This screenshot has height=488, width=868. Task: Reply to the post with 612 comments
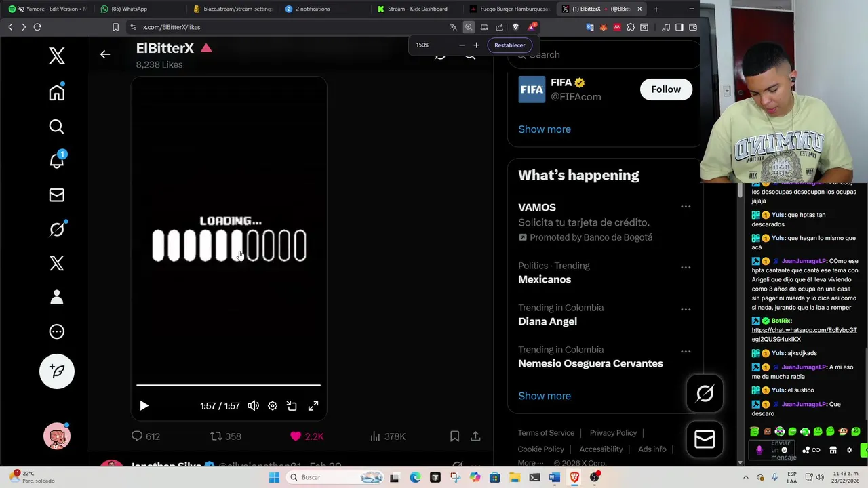point(145,436)
